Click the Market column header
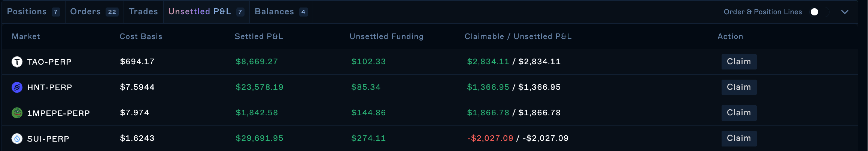 26,36
